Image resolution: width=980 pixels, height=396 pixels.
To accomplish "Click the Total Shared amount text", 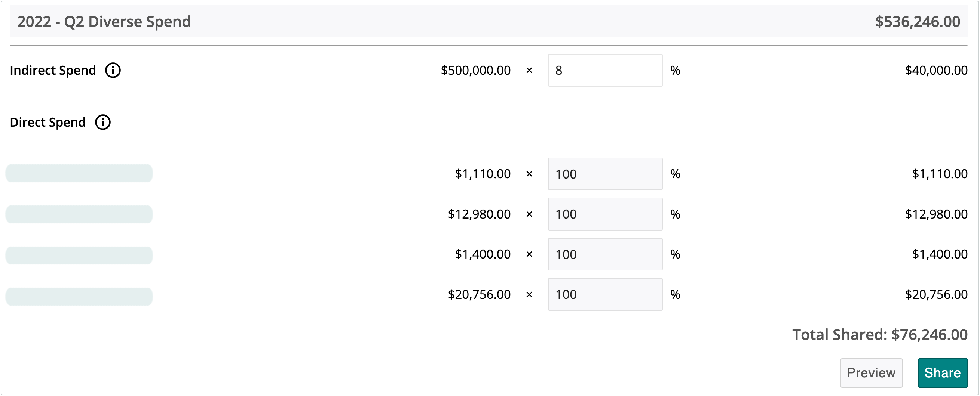I will click(x=879, y=335).
